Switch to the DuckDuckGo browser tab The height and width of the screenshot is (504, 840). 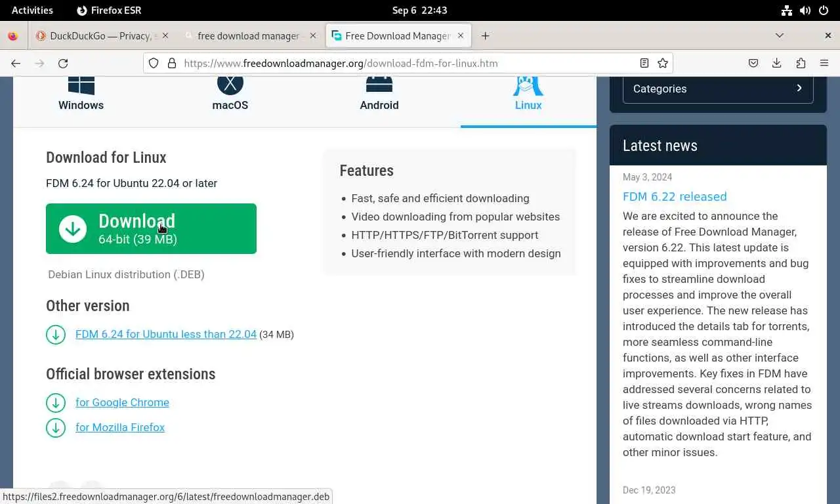click(x=101, y=36)
